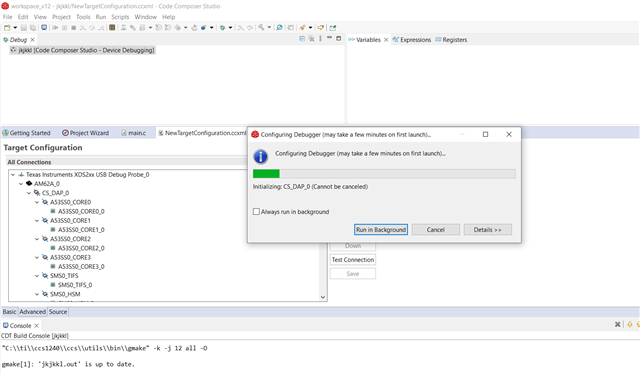Open the New file dropdown arrow
Screen dimensions: 640x374
(15, 28)
